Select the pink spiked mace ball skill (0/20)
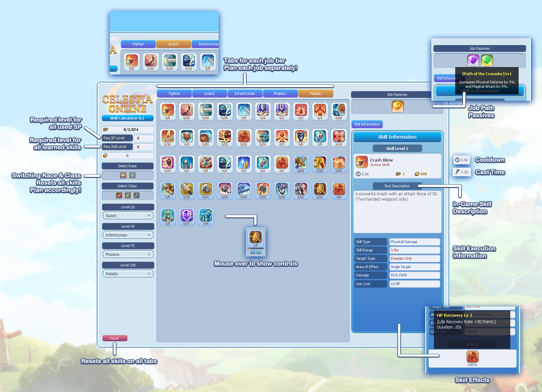This screenshot has width=542, height=392. [225, 189]
